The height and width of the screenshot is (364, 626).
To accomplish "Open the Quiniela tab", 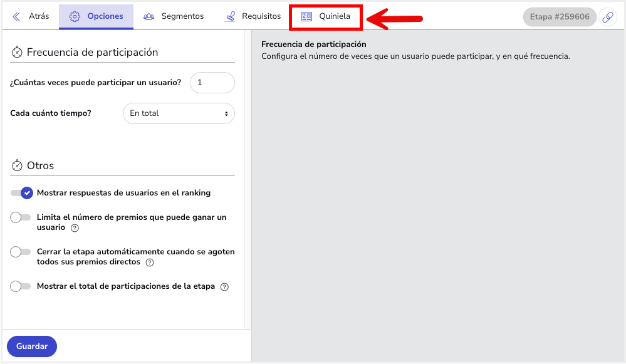I will pyautogui.click(x=326, y=17).
